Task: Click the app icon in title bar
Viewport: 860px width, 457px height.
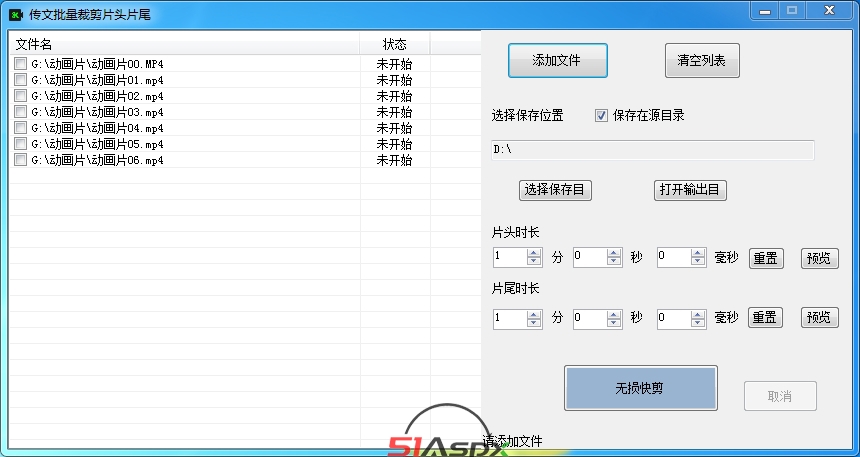Action: point(16,14)
